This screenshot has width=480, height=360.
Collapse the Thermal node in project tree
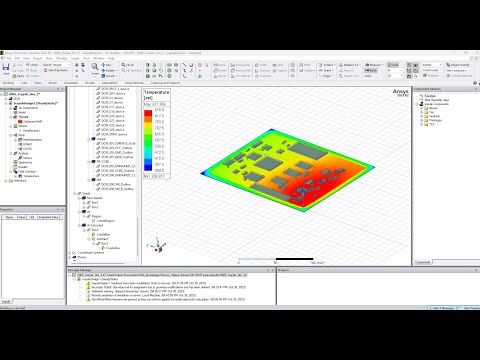coord(11,117)
